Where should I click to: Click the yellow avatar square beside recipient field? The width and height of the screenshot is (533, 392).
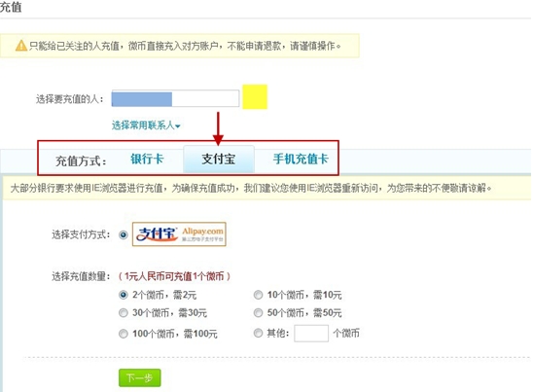click(x=255, y=97)
